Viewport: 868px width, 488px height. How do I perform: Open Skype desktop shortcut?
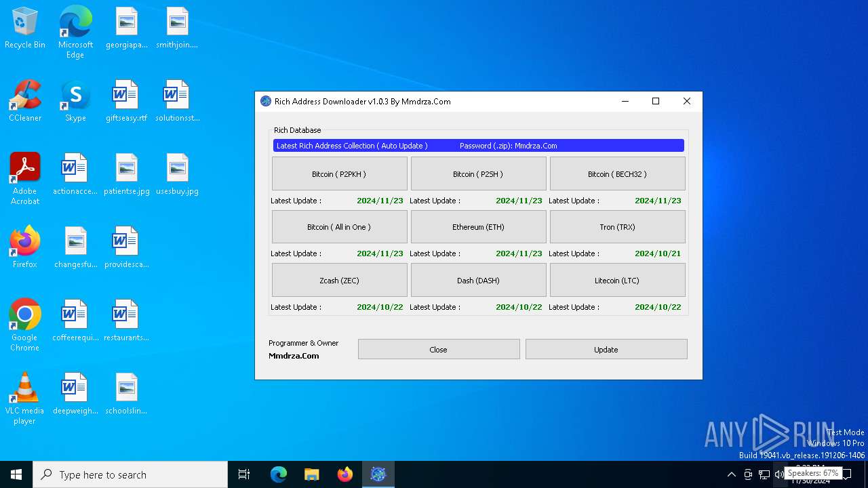[75, 102]
